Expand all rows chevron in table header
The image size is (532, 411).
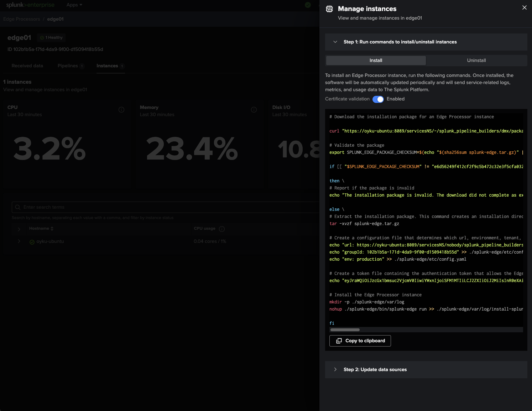pyautogui.click(x=19, y=229)
